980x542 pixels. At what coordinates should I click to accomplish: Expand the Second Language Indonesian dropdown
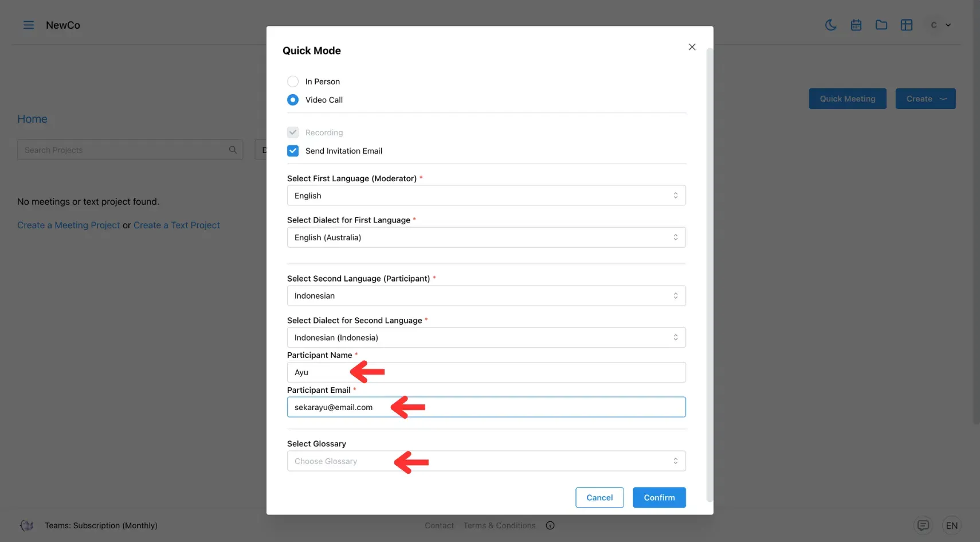click(486, 296)
